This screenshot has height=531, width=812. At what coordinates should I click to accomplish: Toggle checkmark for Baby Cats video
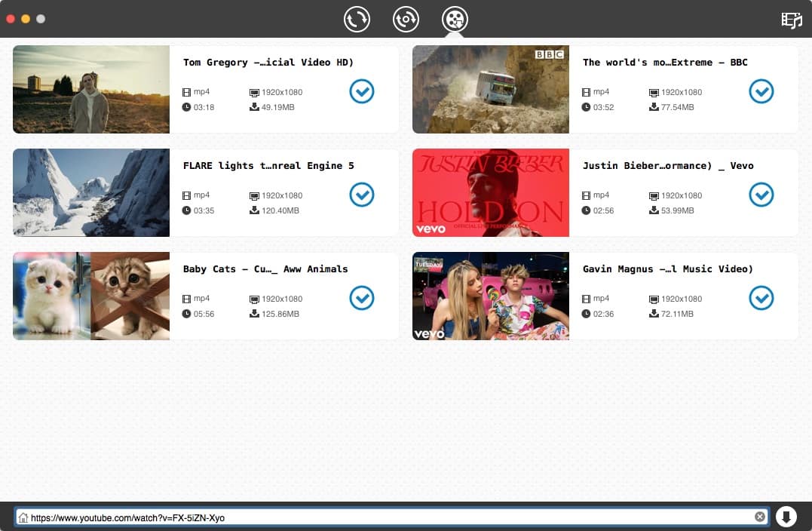tap(361, 297)
